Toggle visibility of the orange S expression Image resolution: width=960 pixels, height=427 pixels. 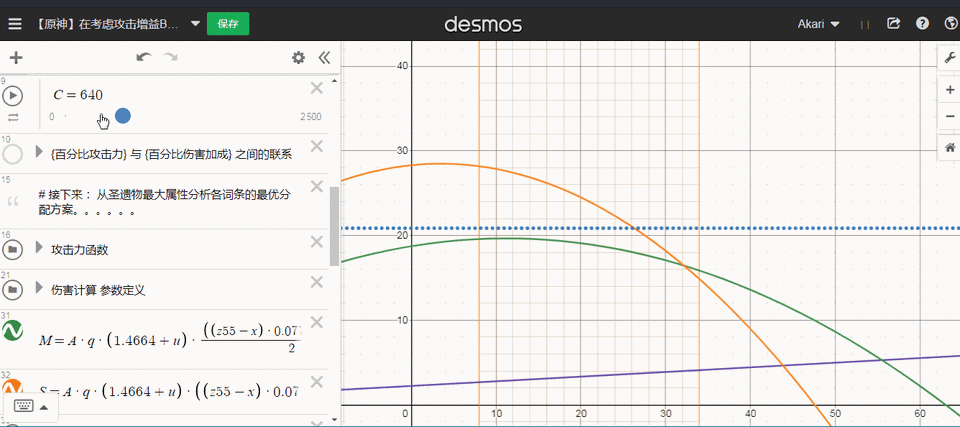(x=12, y=388)
